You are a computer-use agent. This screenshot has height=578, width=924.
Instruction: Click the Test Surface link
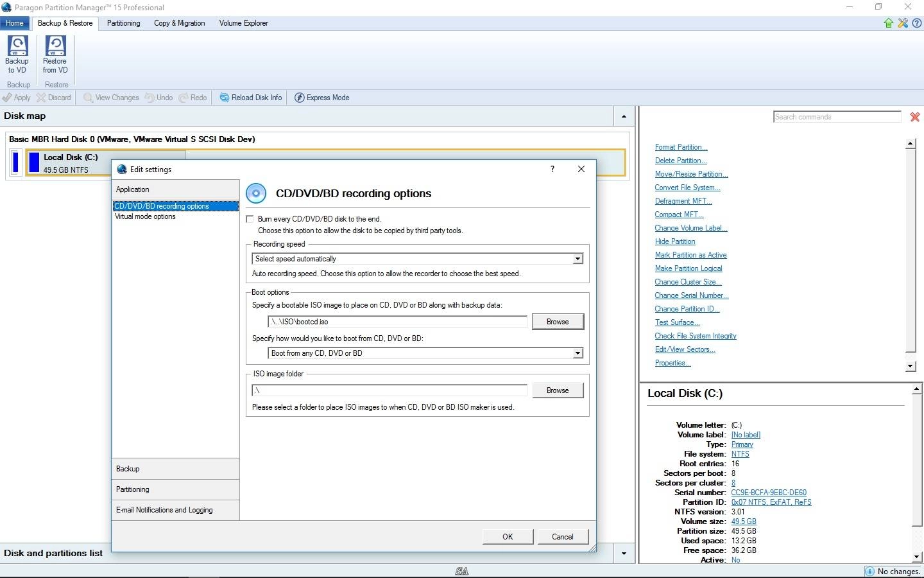(x=677, y=322)
